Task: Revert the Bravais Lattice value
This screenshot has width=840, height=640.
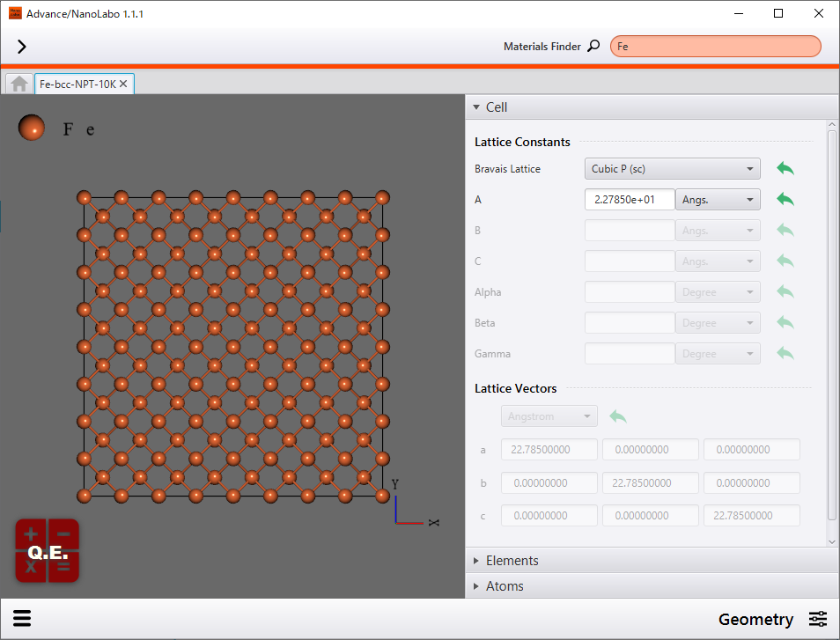Action: 785,169
